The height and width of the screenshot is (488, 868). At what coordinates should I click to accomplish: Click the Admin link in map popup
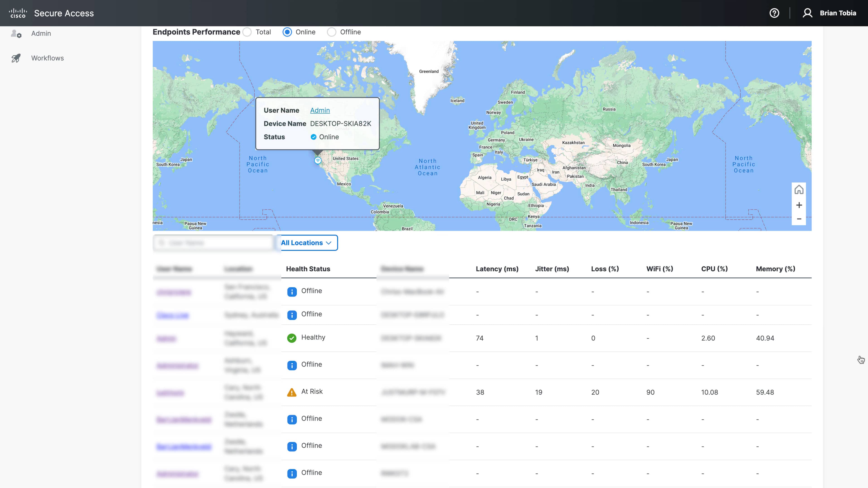coord(320,111)
